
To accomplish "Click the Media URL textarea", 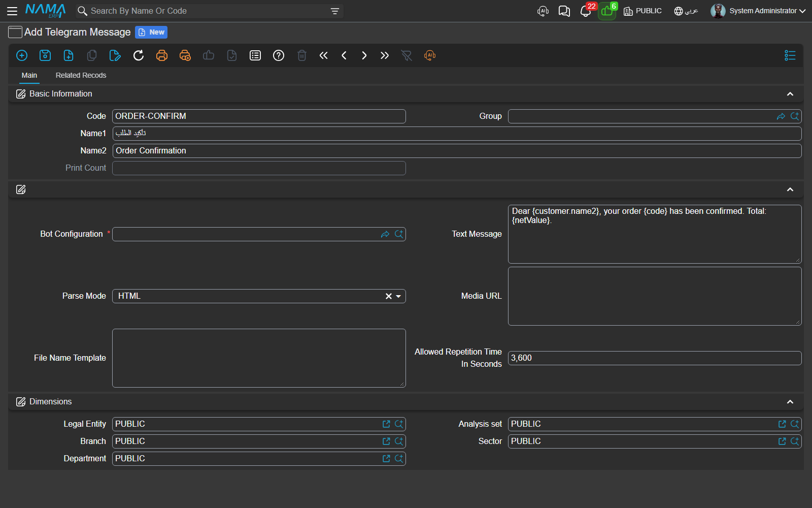I will (x=655, y=296).
